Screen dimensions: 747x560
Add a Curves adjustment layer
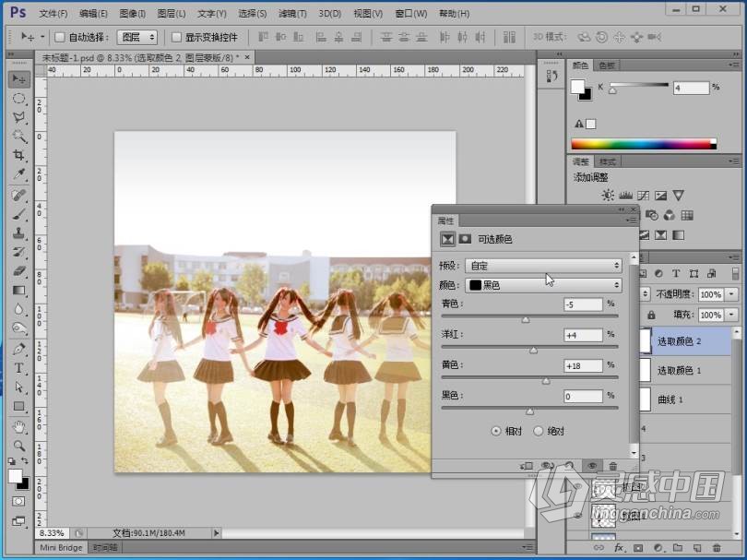[x=643, y=196]
